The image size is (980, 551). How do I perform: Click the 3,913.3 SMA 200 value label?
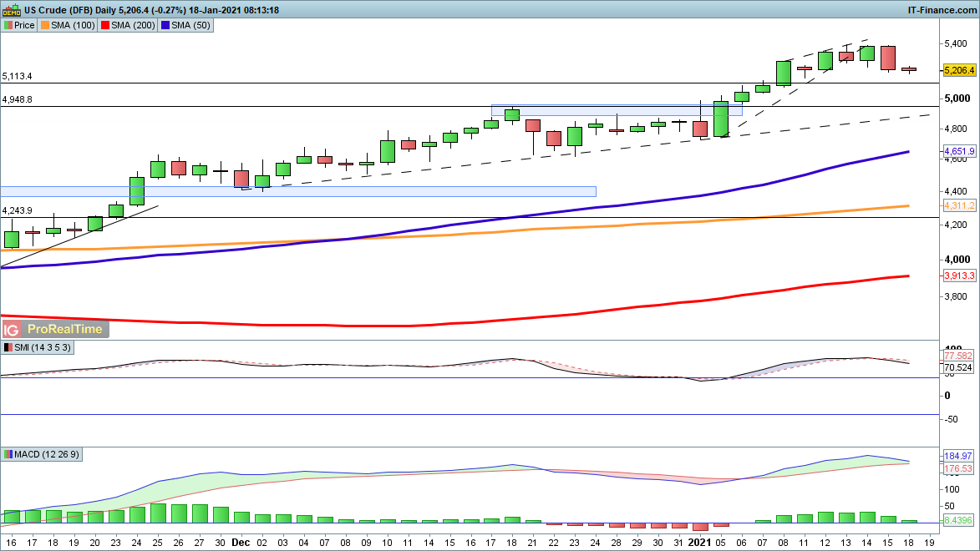(959, 275)
